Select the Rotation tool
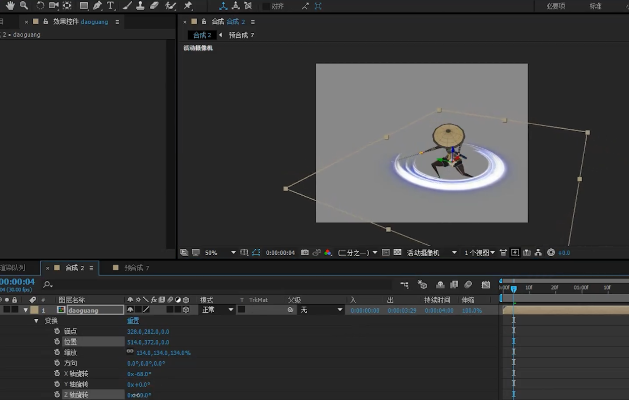The width and height of the screenshot is (629, 400). click(x=40, y=6)
